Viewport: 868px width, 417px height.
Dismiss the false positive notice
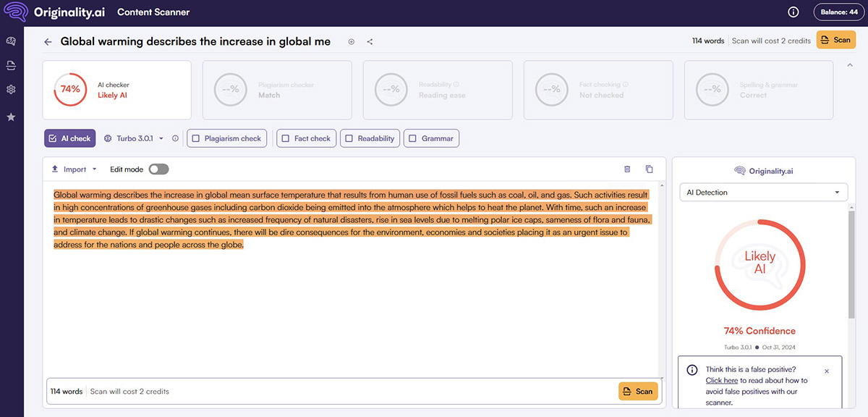click(827, 371)
